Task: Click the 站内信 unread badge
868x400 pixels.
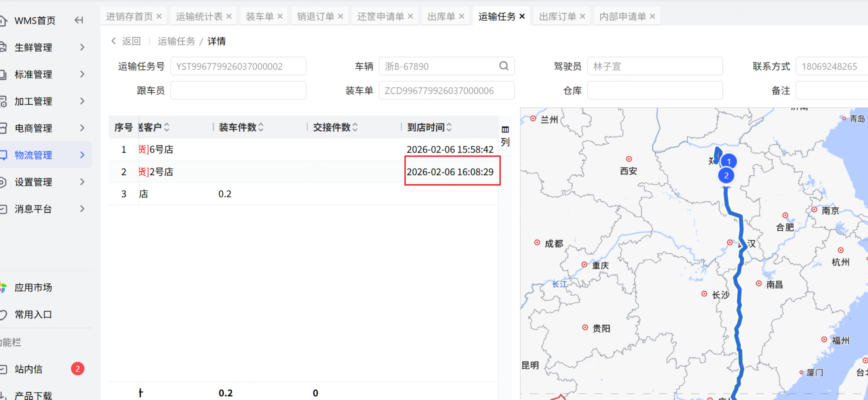Action: pos(78,369)
